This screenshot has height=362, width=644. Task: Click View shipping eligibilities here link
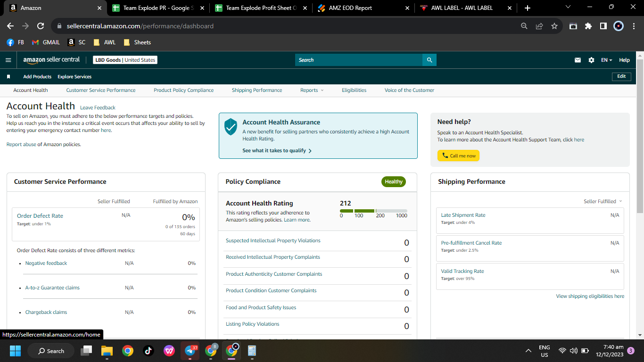click(590, 296)
